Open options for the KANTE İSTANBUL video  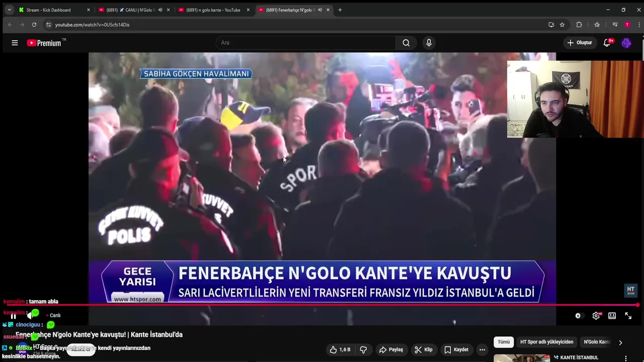point(626,358)
